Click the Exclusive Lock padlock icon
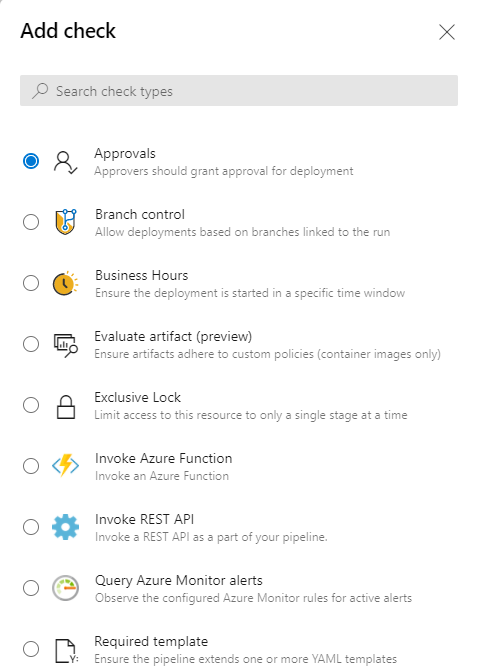477x670 pixels. pyautogui.click(x=66, y=406)
